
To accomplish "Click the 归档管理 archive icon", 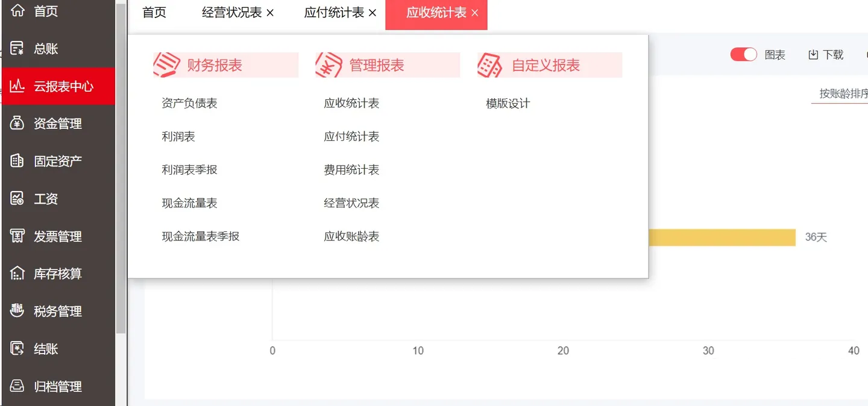I will (17, 386).
